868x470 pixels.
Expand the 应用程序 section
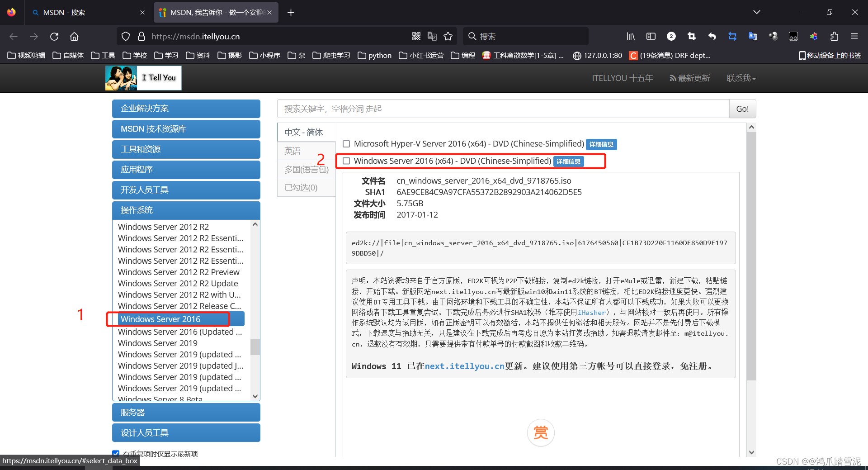point(186,170)
